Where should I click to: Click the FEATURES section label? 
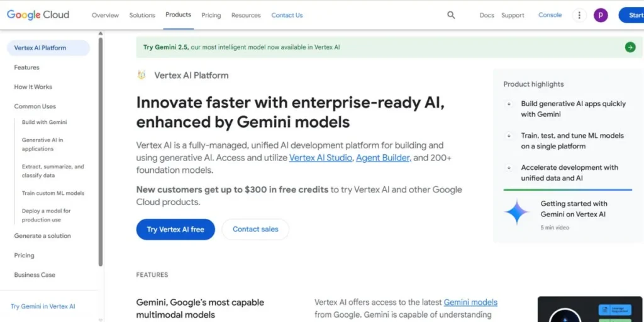(x=152, y=275)
